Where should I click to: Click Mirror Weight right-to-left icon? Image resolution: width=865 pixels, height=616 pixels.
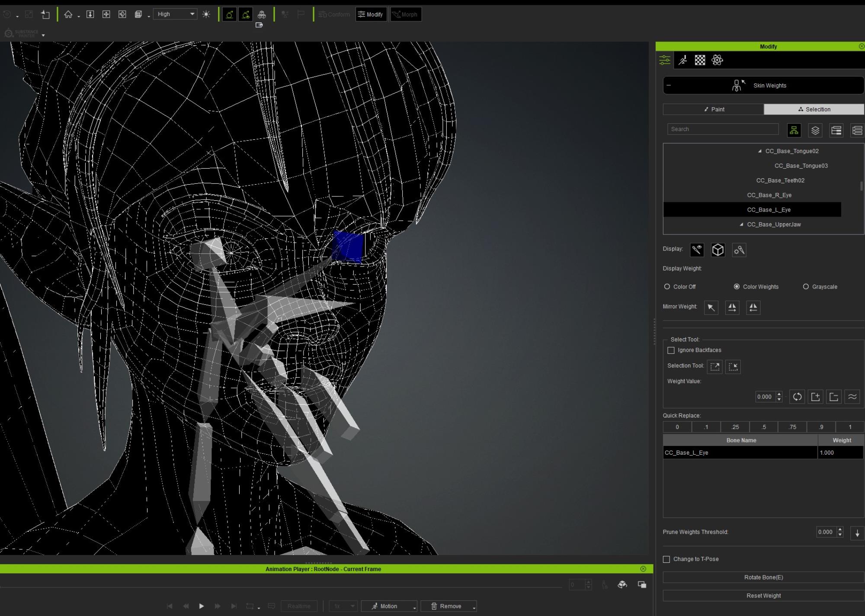753,308
